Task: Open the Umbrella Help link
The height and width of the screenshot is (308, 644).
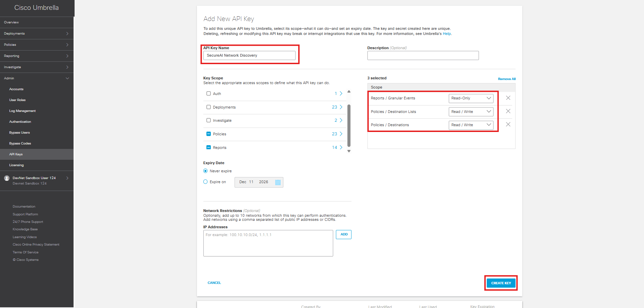Action: point(447,34)
